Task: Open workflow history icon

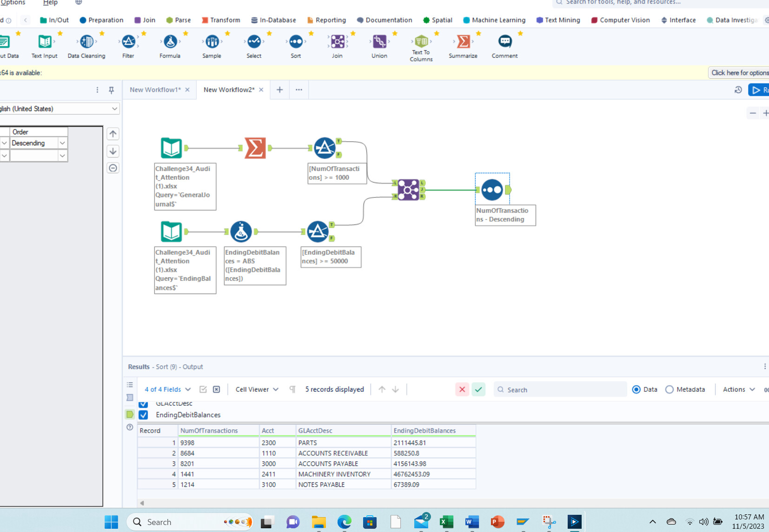Action: pos(738,90)
